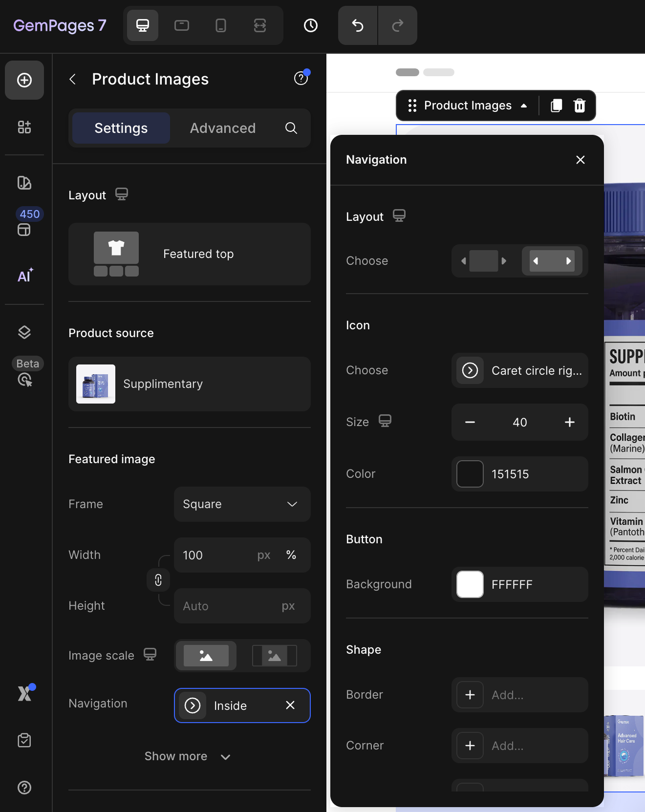Add a Border in Shape section
The width and height of the screenshot is (645, 812).
tap(470, 695)
